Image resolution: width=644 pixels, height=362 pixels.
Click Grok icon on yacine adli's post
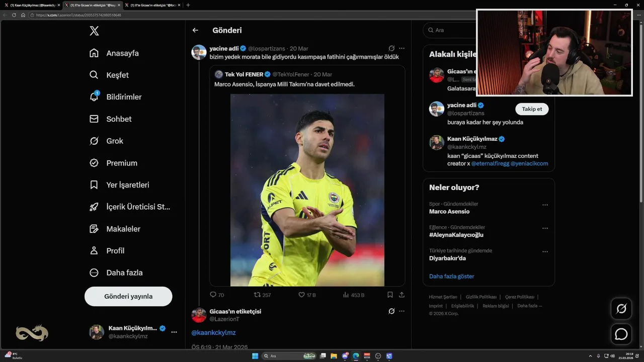pos(391,48)
